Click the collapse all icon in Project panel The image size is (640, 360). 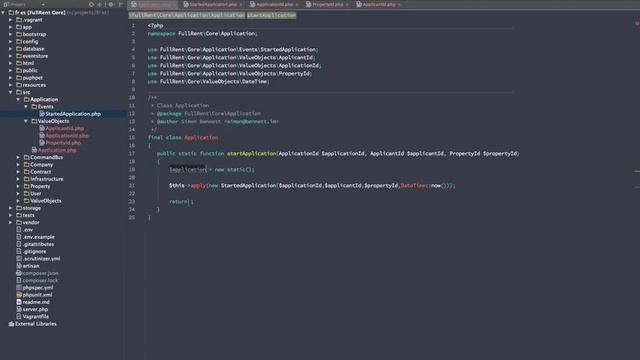100,4
